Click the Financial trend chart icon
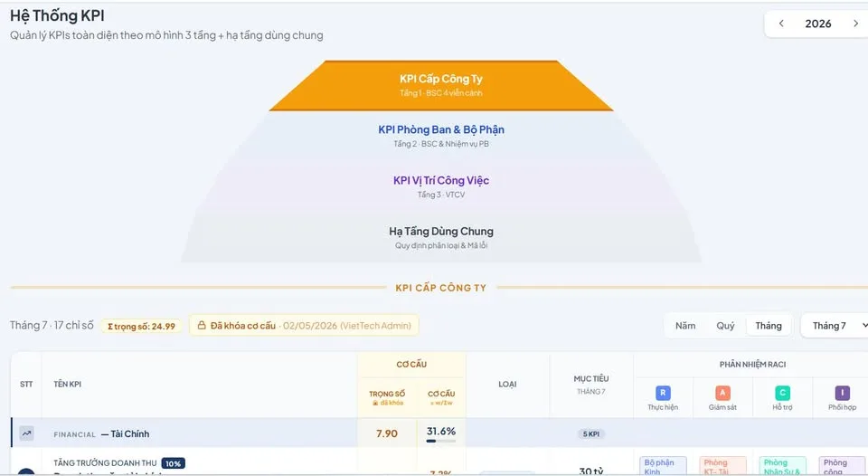 (x=26, y=433)
